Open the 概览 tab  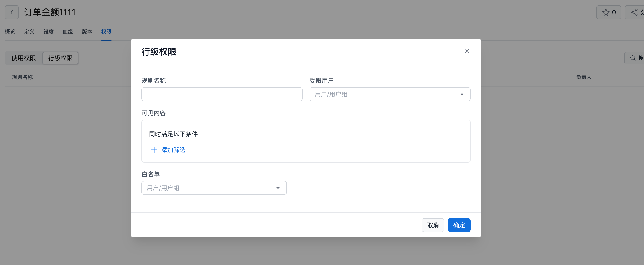[10, 32]
